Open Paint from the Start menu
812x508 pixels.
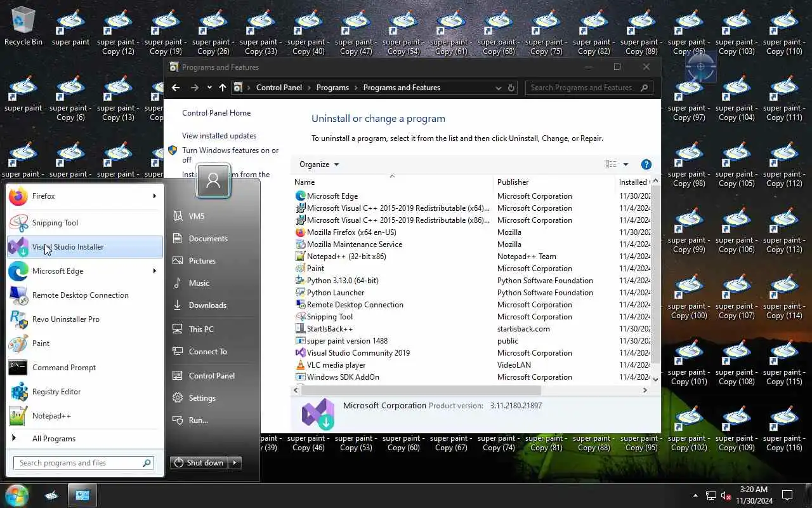coord(85,344)
